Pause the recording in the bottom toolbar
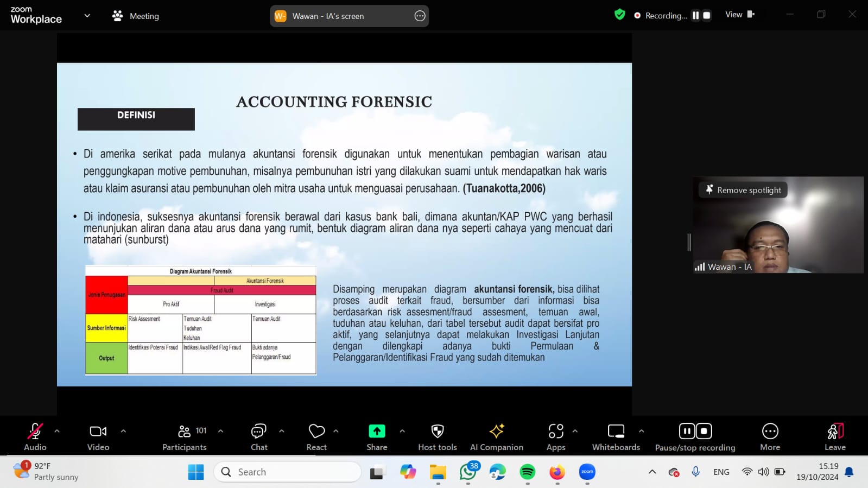868x488 pixels. [x=687, y=431]
